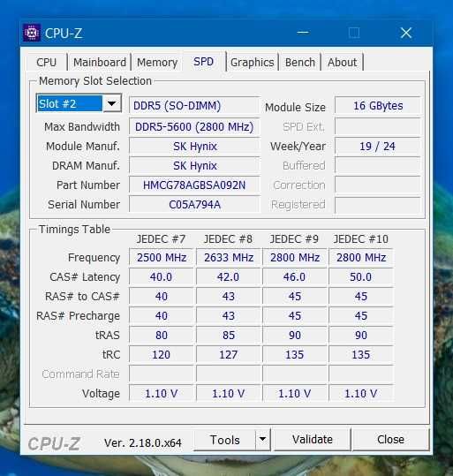Click JEDEC #10 voltage 1.10 V cell
The image size is (453, 476).
[x=361, y=394]
